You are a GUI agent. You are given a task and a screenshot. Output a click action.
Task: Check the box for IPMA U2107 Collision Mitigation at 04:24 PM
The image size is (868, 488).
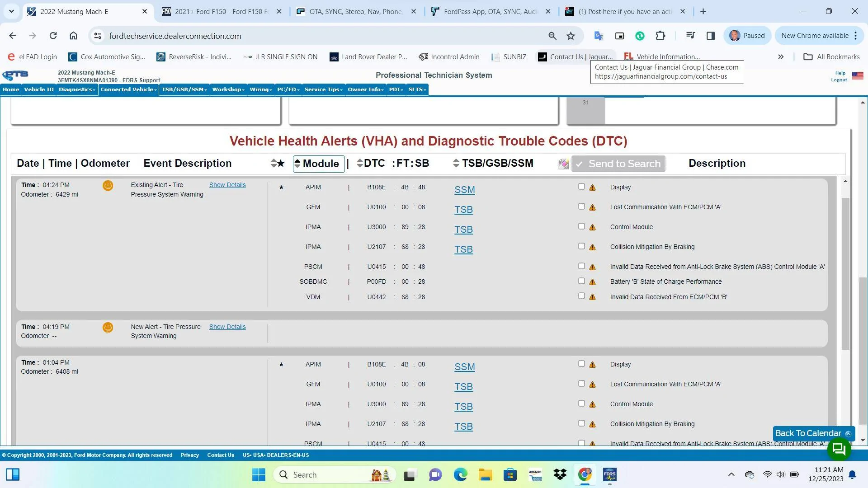point(581,246)
